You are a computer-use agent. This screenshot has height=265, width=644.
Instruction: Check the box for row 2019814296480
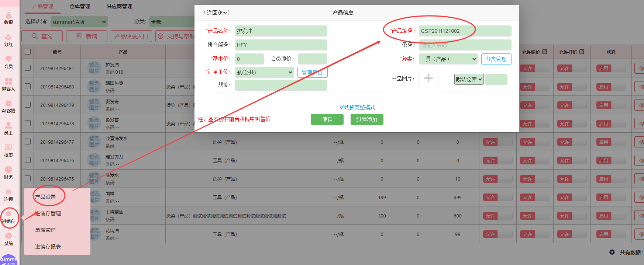28,86
